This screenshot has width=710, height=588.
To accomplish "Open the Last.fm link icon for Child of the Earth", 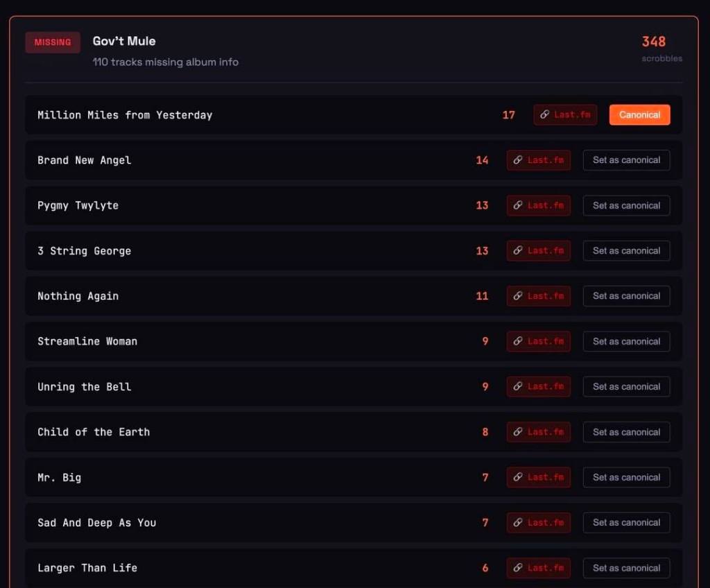I will [x=518, y=432].
